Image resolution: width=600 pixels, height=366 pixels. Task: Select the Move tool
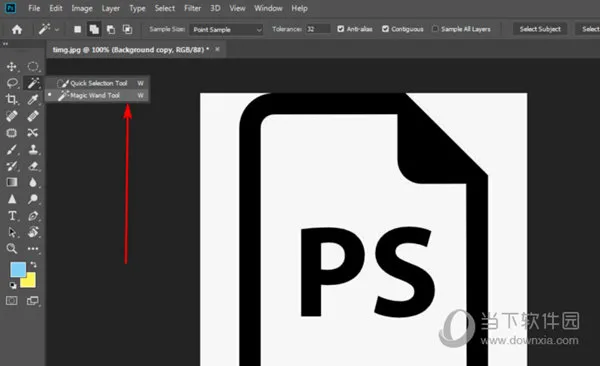point(11,67)
